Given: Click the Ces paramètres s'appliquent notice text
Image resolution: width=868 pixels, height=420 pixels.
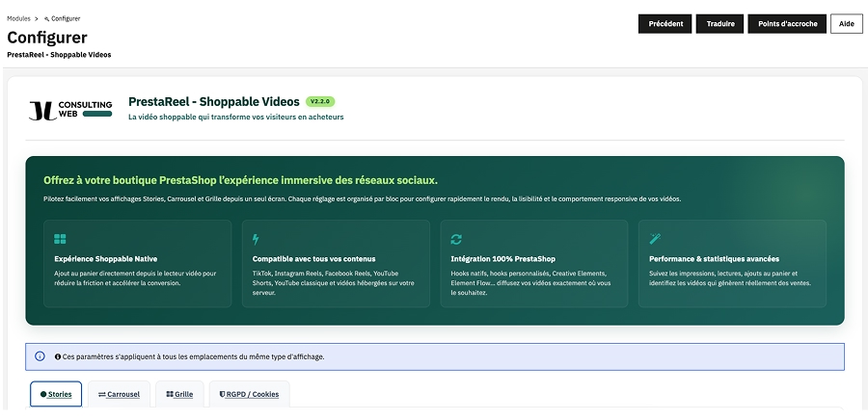Looking at the screenshot, I should [193, 356].
